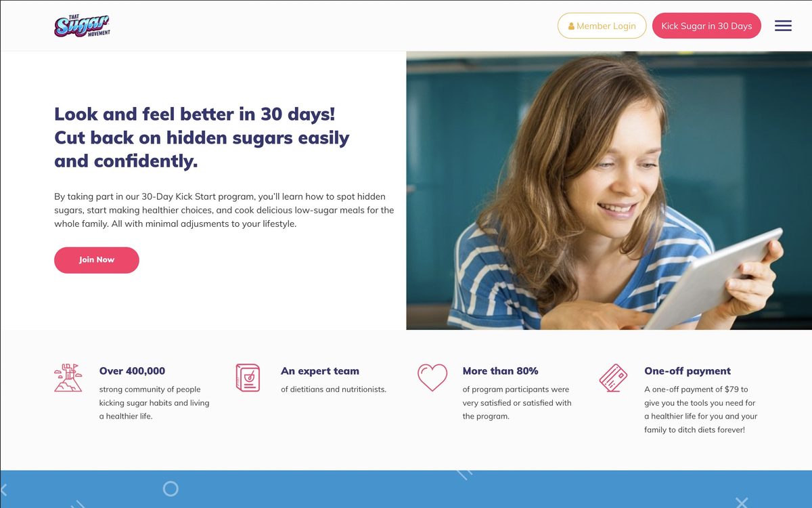Click That Sugar Movement logo
This screenshot has width=812, height=508.
pyautogui.click(x=83, y=26)
